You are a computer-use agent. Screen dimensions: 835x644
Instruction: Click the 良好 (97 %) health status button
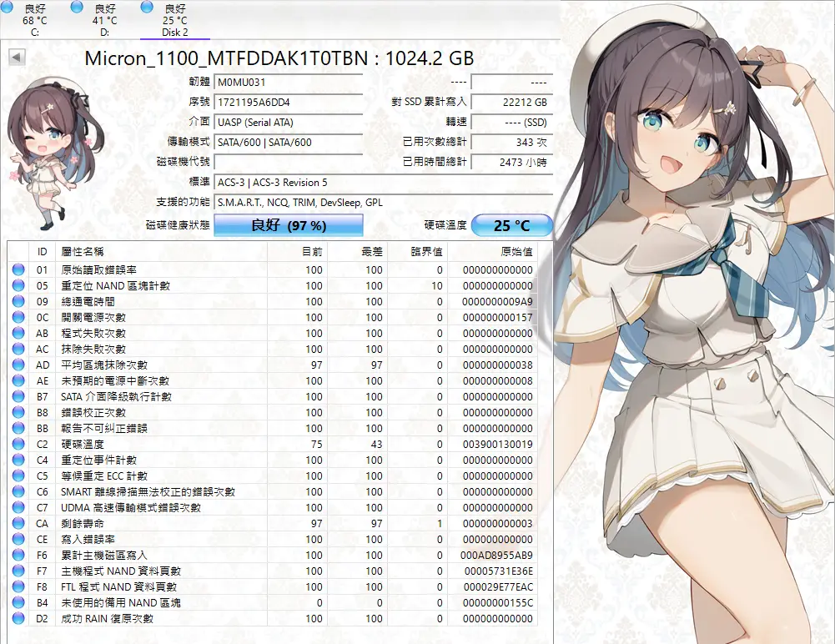(x=289, y=226)
